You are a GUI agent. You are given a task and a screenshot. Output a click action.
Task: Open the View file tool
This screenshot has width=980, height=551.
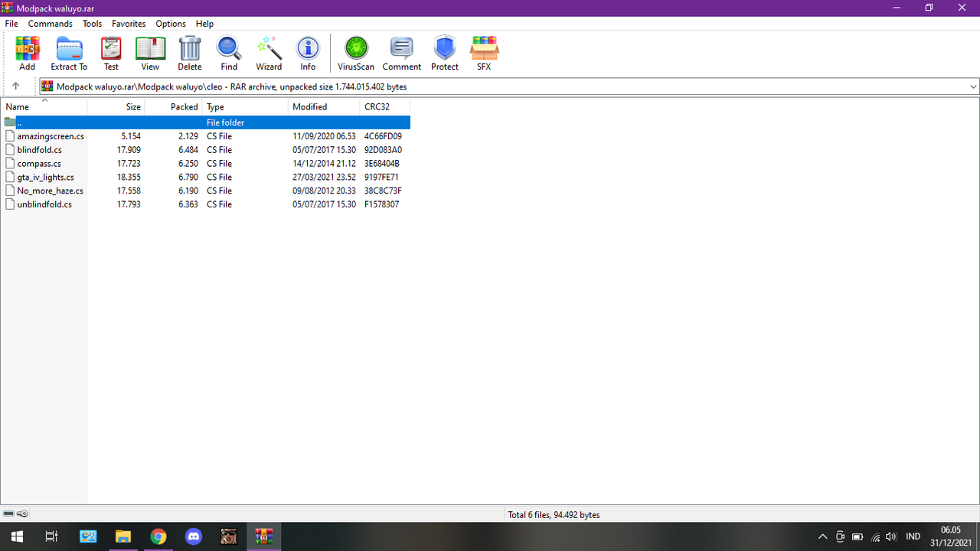click(x=150, y=54)
